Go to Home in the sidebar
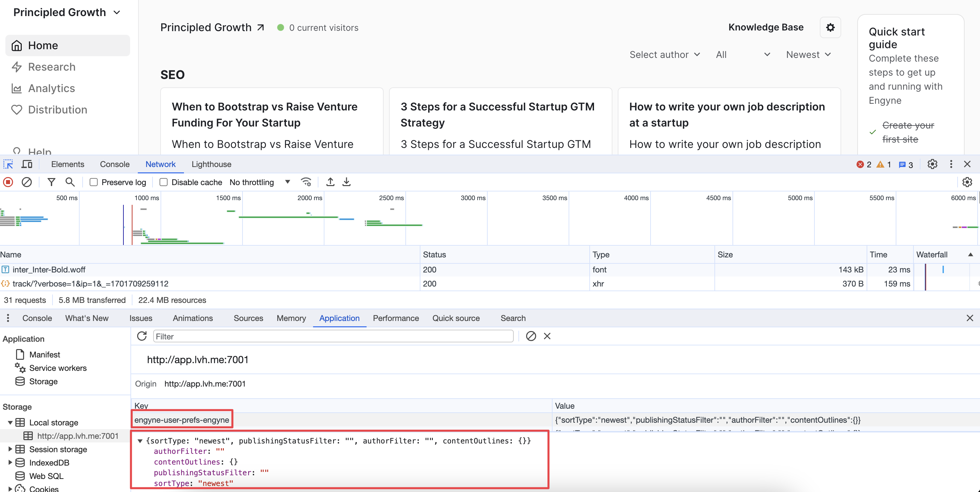This screenshot has width=980, height=492. [68, 45]
